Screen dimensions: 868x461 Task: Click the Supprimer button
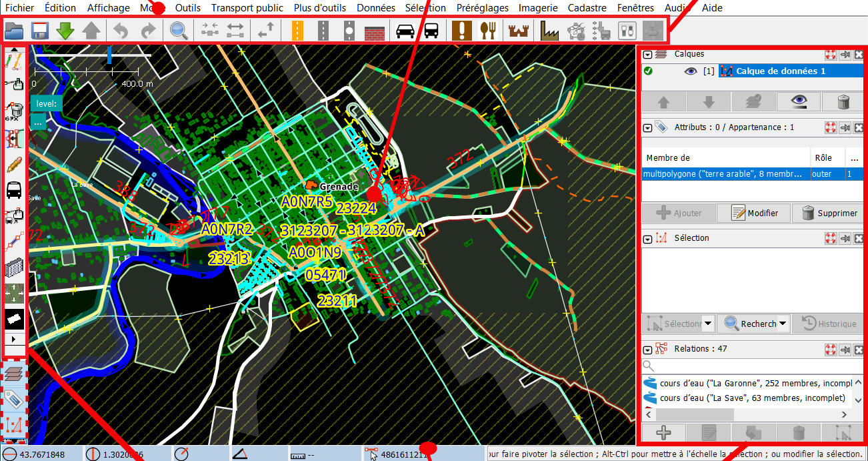(829, 213)
